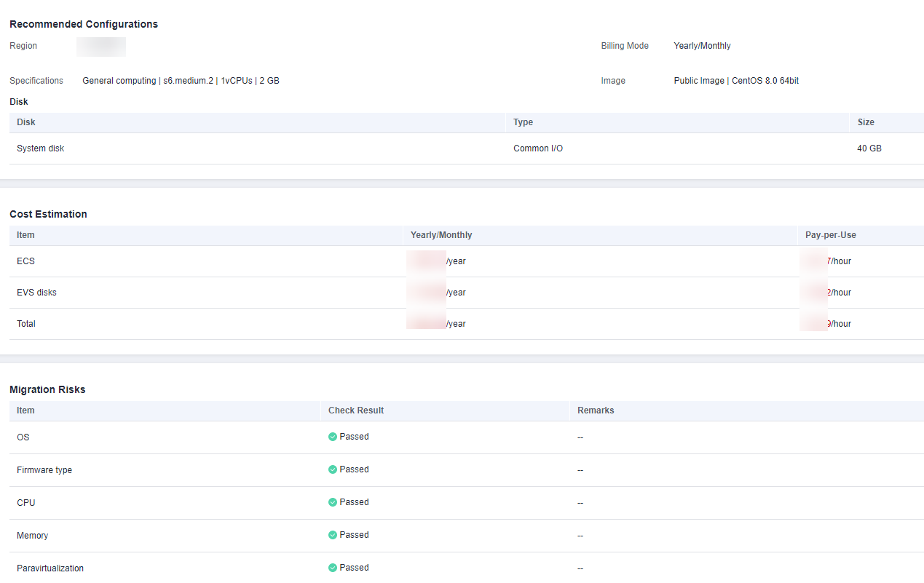Click the Remarks column header
The width and height of the screenshot is (924, 583).
coord(596,411)
